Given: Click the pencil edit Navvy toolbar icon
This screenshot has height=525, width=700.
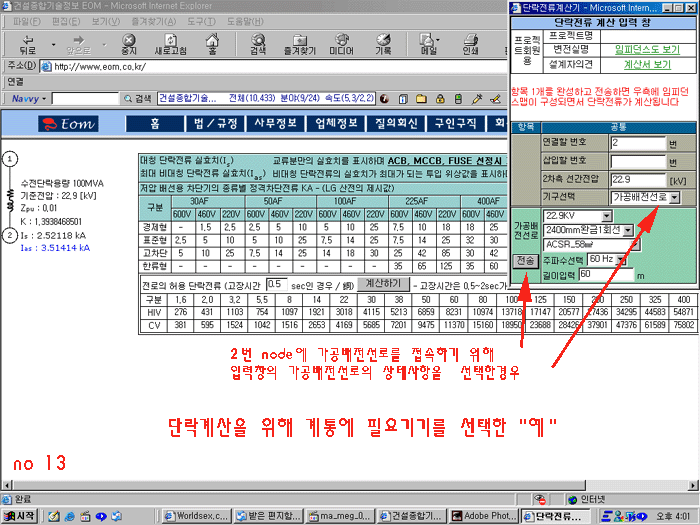Looking at the screenshot, I should click(x=495, y=99).
